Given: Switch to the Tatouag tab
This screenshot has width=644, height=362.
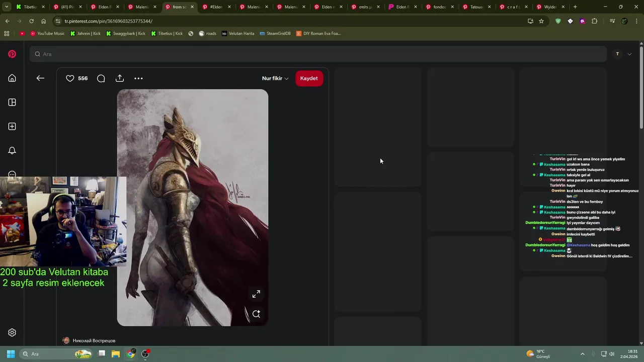Looking at the screenshot, I should [x=476, y=7].
